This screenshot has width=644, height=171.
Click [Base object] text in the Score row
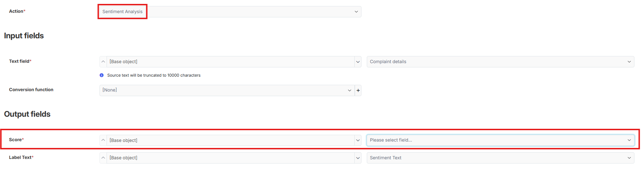[124, 140]
